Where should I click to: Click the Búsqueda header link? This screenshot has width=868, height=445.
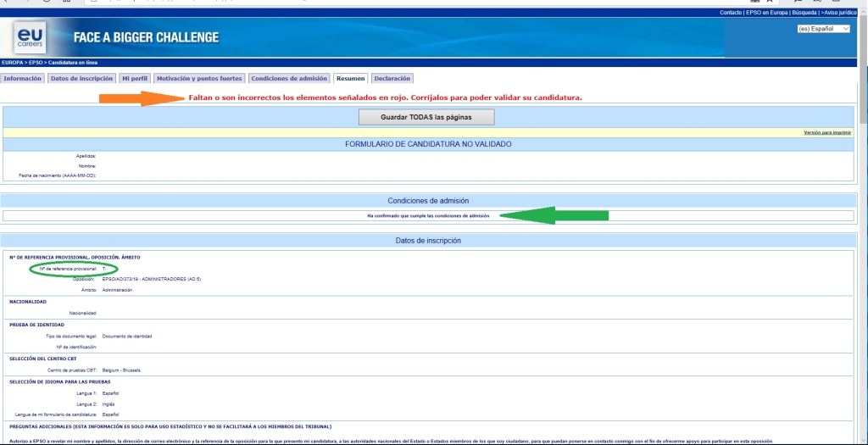(804, 13)
